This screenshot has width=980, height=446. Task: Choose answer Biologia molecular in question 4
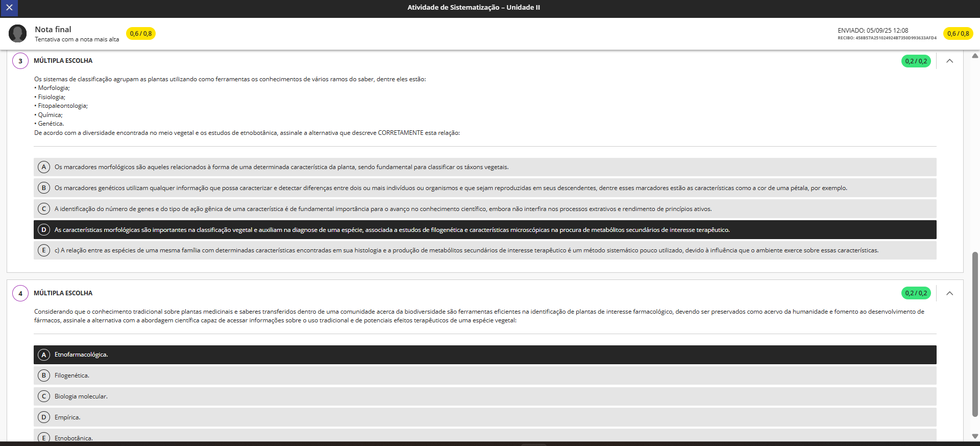(485, 396)
